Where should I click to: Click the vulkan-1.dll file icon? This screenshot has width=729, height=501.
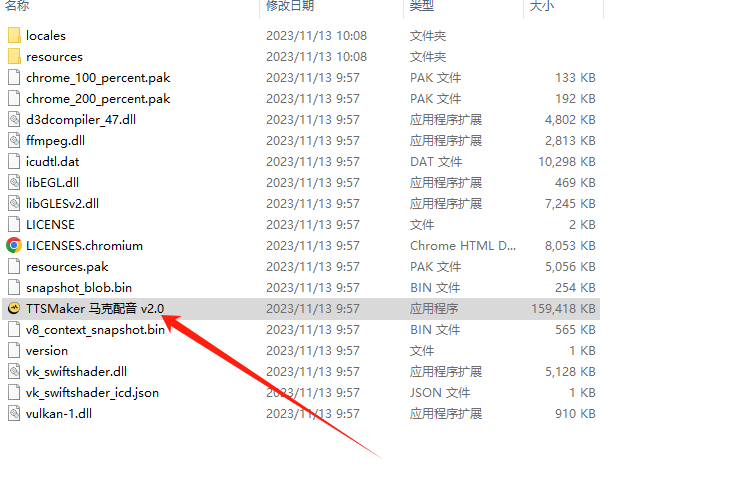[x=14, y=413]
